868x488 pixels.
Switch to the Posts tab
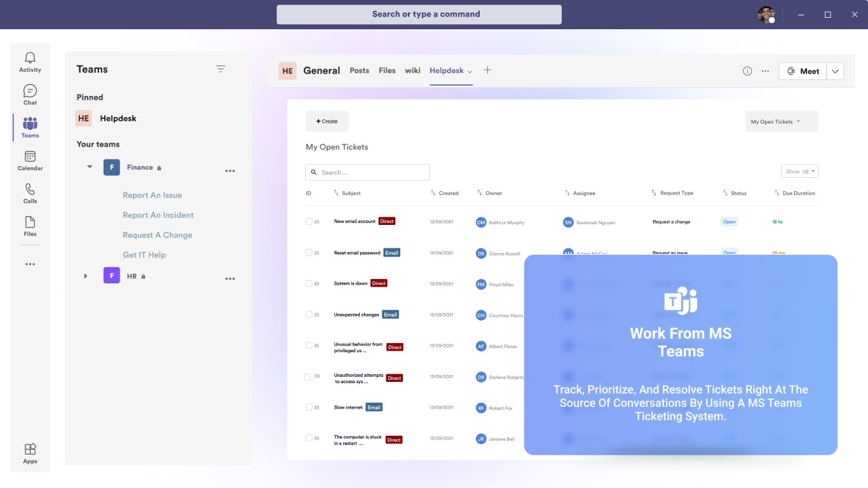(359, 71)
